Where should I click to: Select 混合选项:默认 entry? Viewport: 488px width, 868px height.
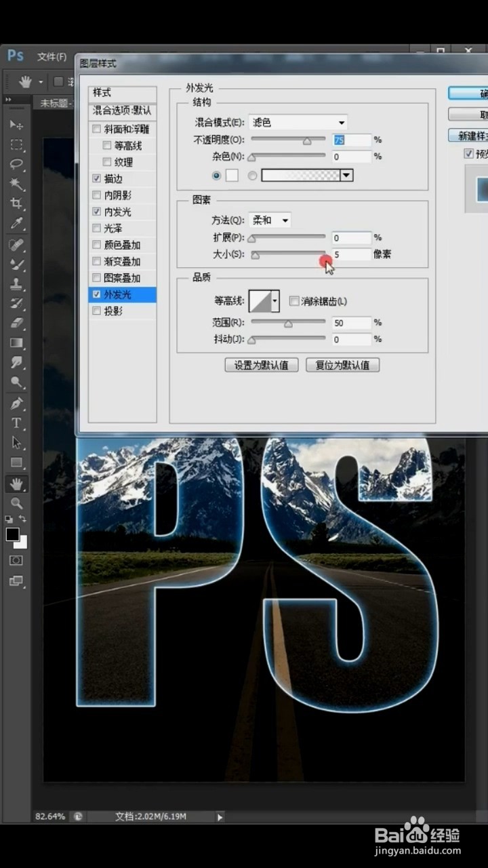[123, 110]
